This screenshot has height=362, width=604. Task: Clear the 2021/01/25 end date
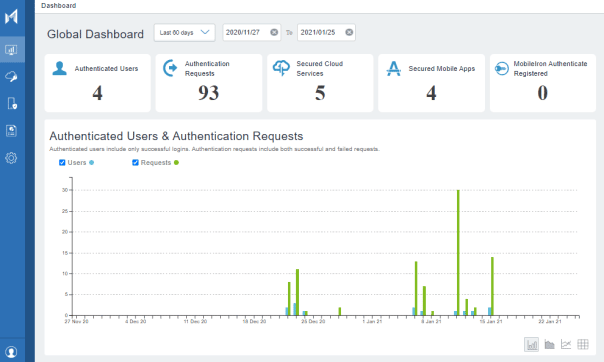349,32
